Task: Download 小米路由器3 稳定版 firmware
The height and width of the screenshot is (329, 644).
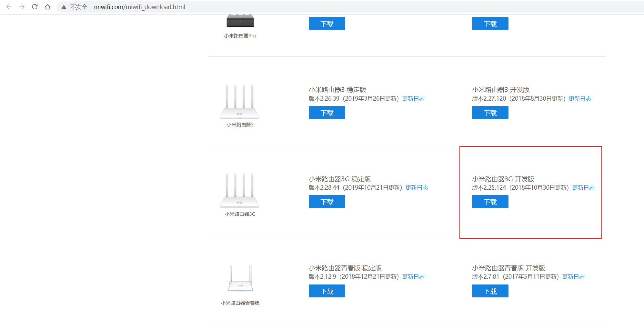Action: pyautogui.click(x=327, y=113)
